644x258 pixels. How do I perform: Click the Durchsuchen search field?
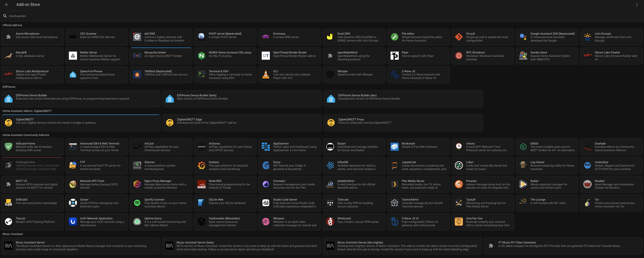pyautogui.click(x=322, y=16)
